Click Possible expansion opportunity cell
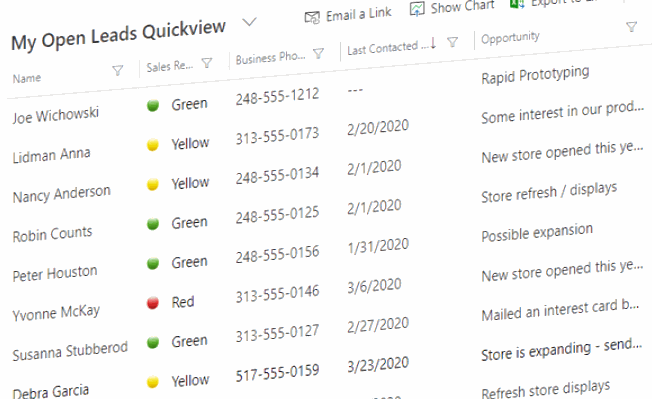Image resolution: width=652 pixels, height=399 pixels. click(537, 232)
